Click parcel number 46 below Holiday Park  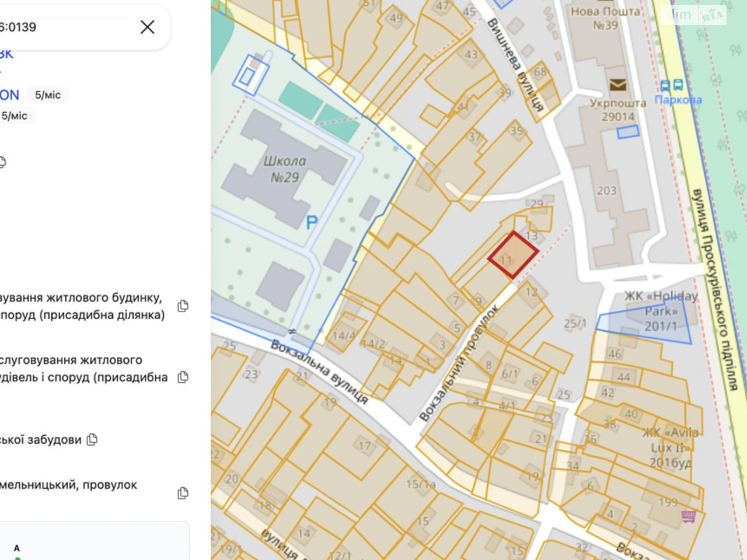coord(615,354)
